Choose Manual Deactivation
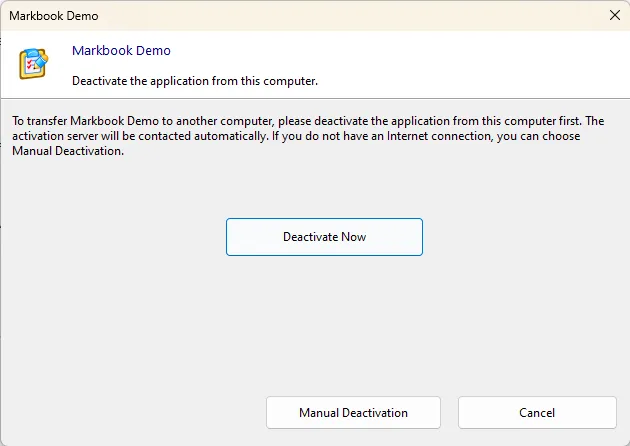This screenshot has width=630, height=446. pyautogui.click(x=353, y=413)
